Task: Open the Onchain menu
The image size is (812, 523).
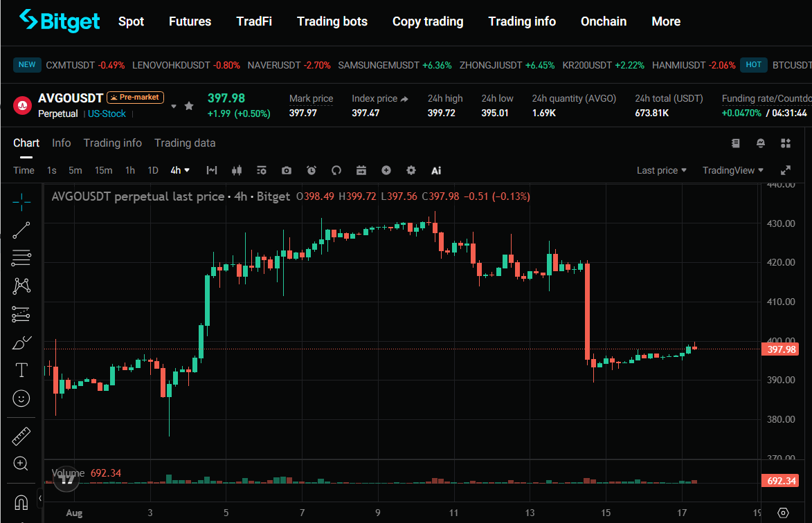Action: tap(604, 21)
